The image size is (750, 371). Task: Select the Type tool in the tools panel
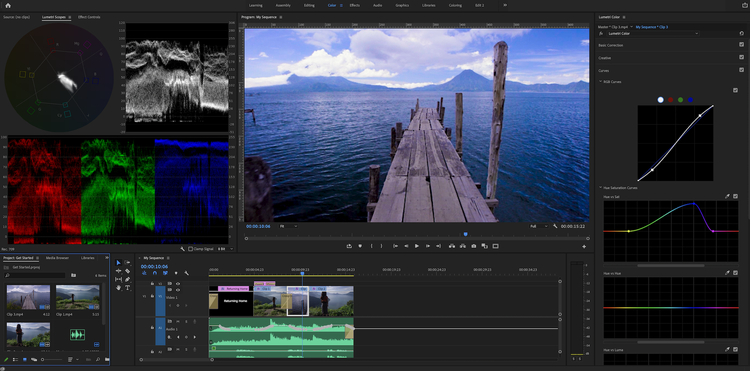point(128,288)
